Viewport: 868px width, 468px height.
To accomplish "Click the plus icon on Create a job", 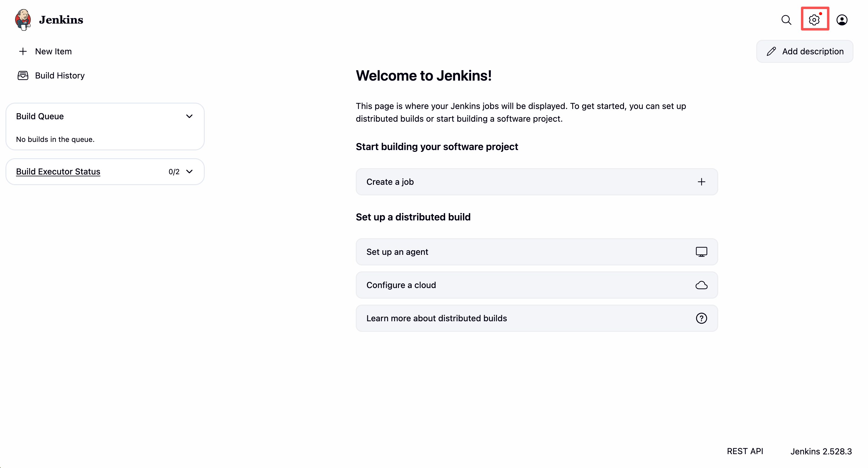I will coord(701,182).
